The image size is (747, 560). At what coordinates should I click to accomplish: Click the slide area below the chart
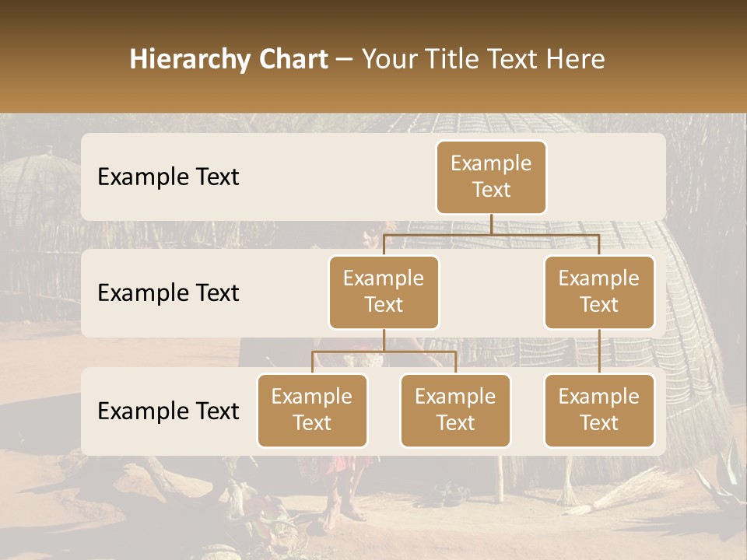(x=373, y=506)
